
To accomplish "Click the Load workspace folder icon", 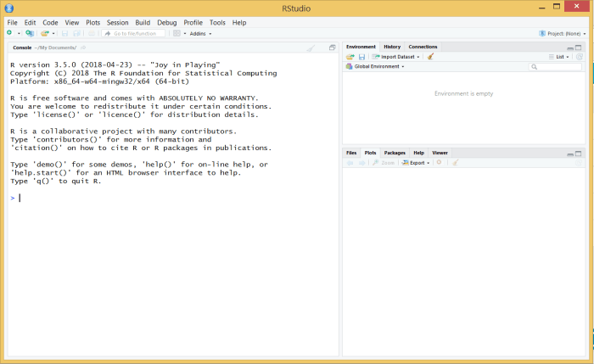I will (x=350, y=57).
